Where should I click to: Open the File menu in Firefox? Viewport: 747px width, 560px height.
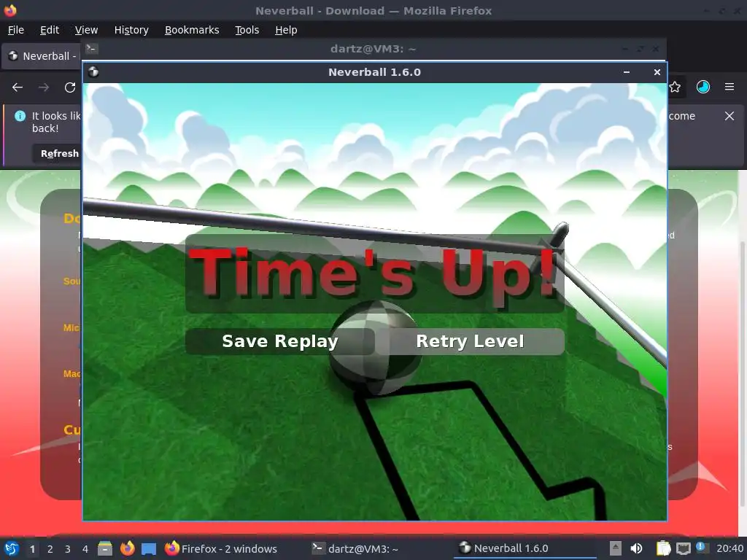(x=16, y=30)
